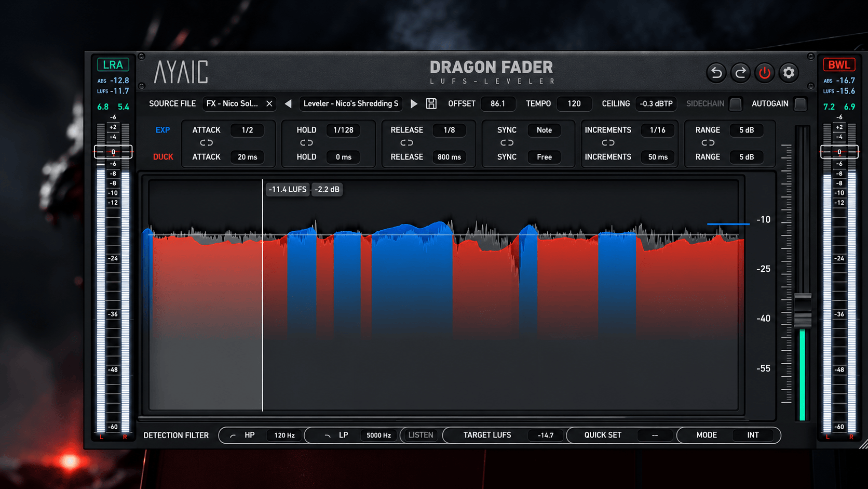Open the EXP Attack 1/2 value dropdown
The height and width of the screenshot is (489, 868).
[x=248, y=130]
